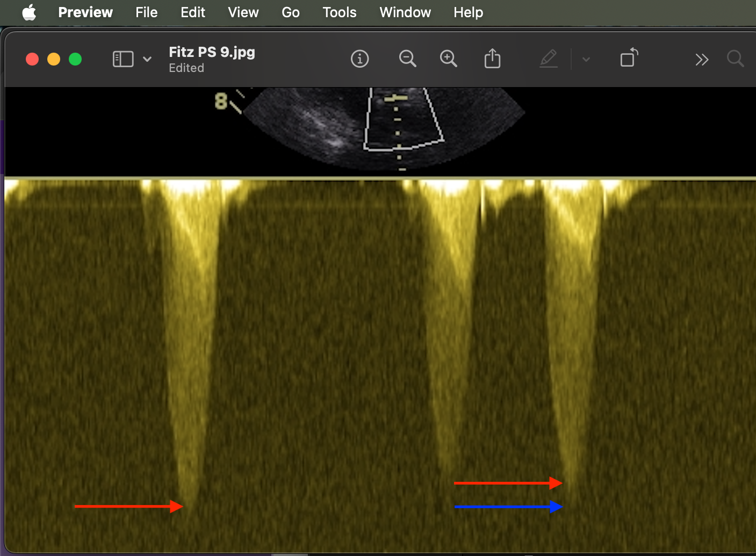Expand the sidebar view options chevron
The height and width of the screenshot is (556, 756).
coord(147,59)
